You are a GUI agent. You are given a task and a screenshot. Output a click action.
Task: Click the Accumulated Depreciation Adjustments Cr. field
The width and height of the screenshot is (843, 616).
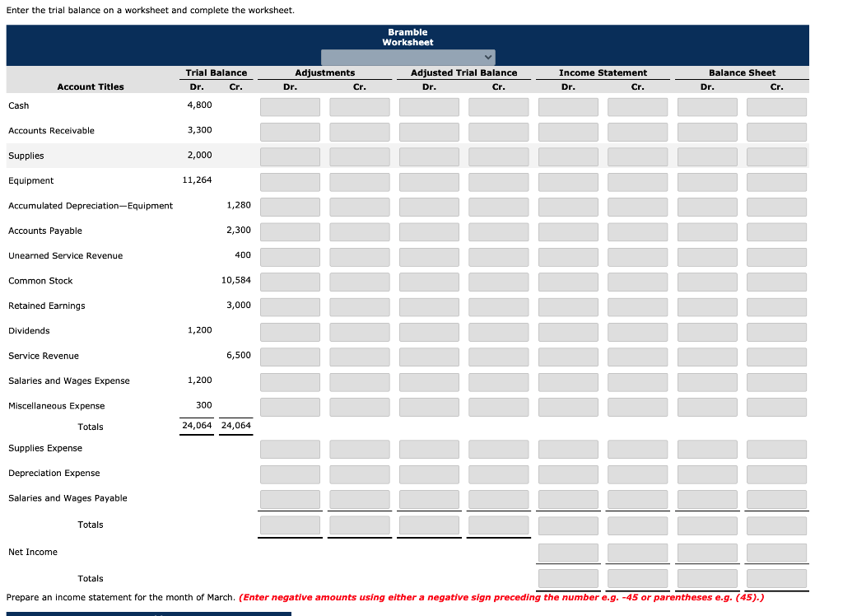(x=359, y=206)
